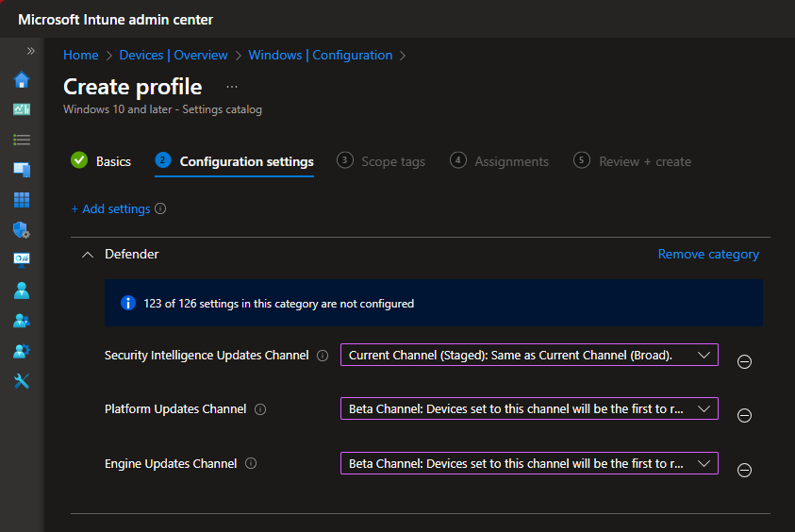Open Troubleshooting tools icon in sidebar
The width and height of the screenshot is (795, 532).
[22, 381]
